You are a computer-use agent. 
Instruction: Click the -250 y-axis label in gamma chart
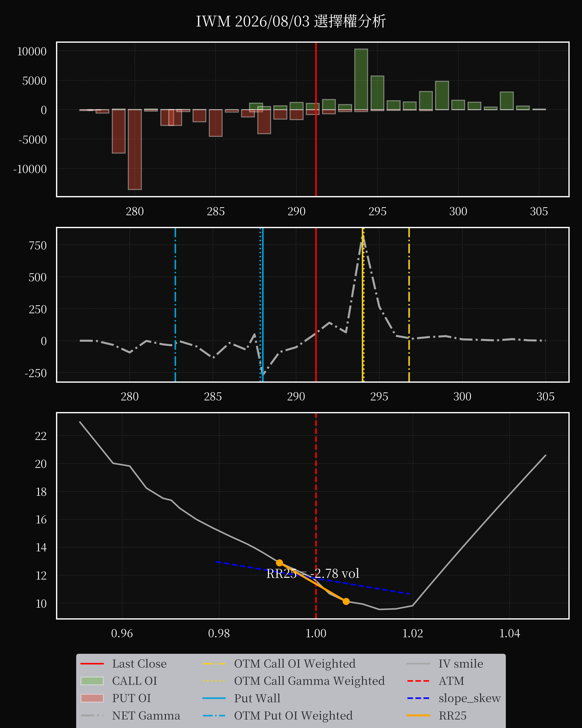click(x=35, y=373)
